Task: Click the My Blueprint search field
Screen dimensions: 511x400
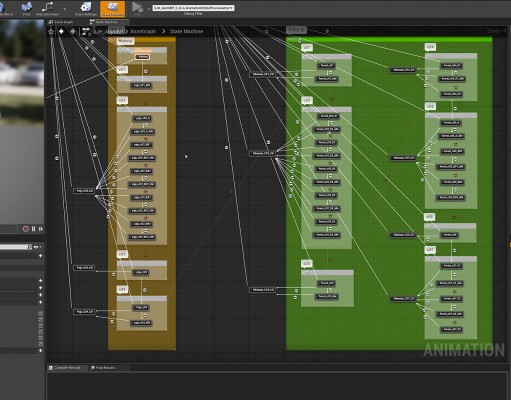Action: tap(15, 247)
